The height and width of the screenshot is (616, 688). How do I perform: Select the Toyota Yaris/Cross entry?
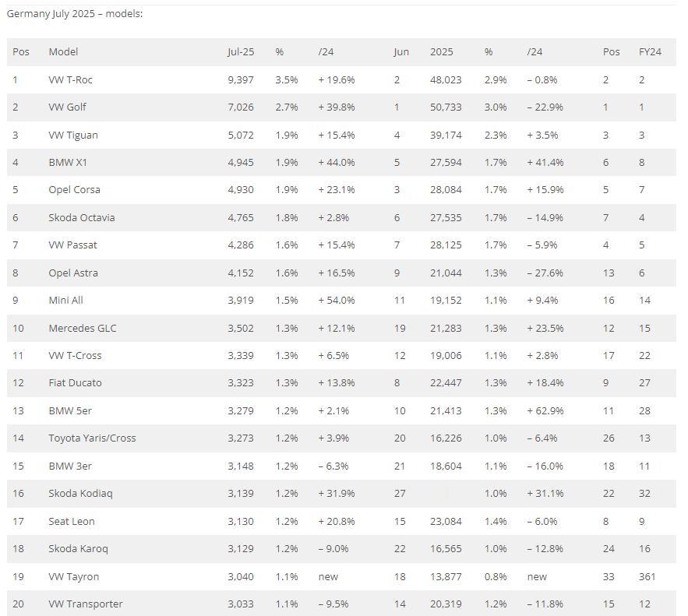(92, 438)
